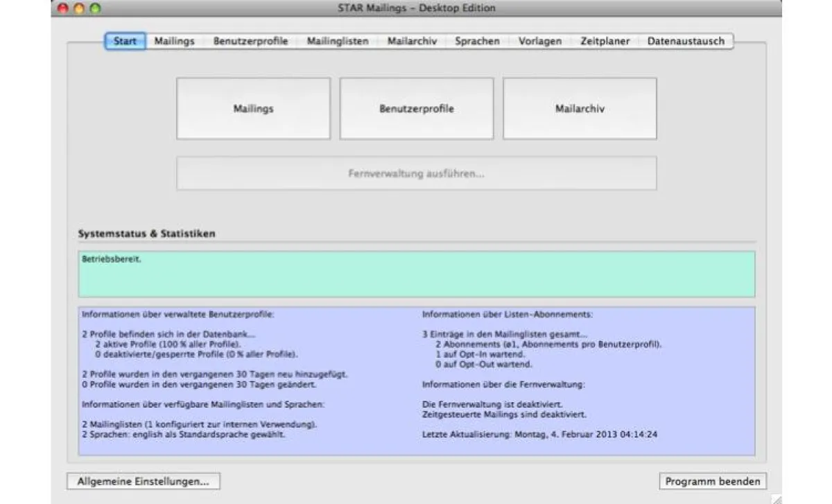Open Allgemeine Einstellungen

coord(142,480)
